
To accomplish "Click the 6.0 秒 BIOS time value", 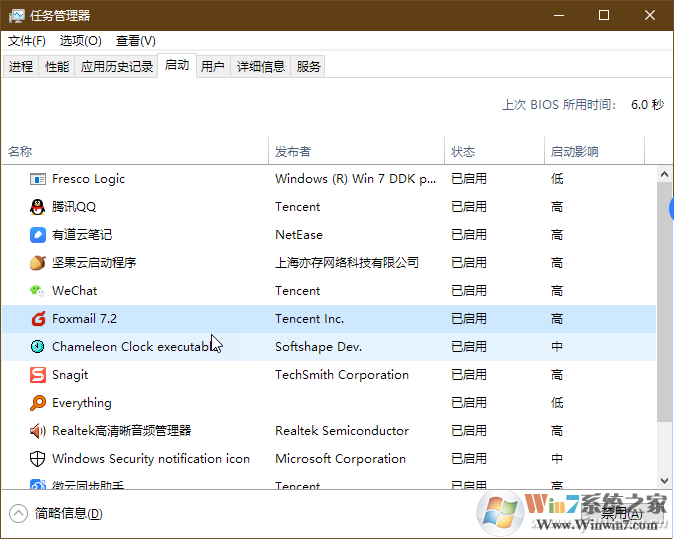I will coord(647,104).
